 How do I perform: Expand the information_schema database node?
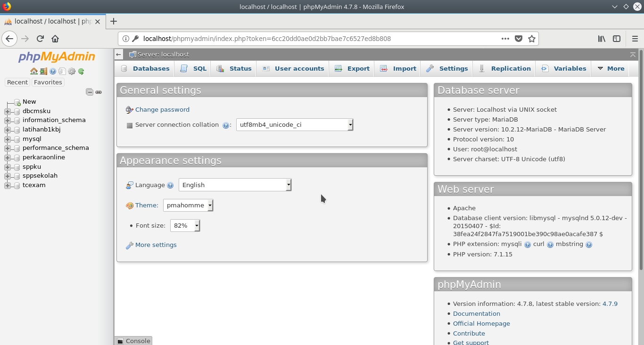[x=8, y=120]
